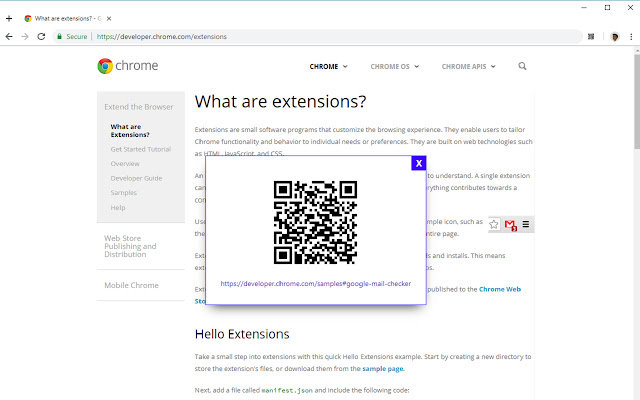The width and height of the screenshot is (640, 400).
Task: Expand the CHROME OS dropdown menu
Action: (x=394, y=67)
